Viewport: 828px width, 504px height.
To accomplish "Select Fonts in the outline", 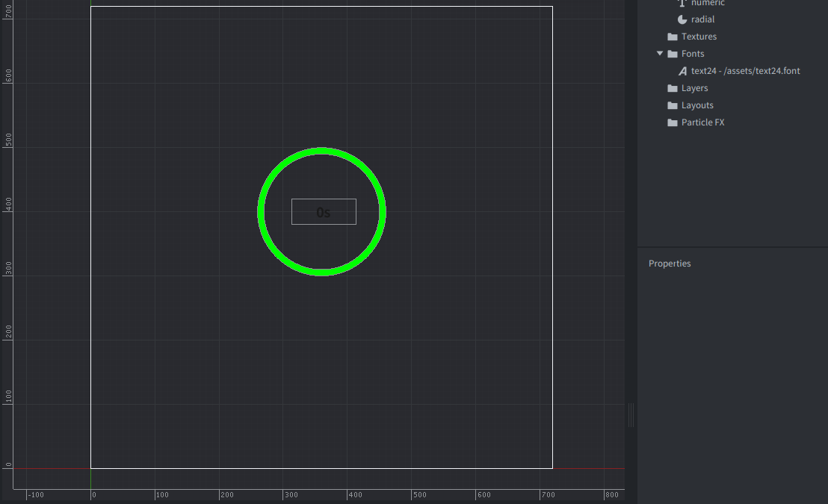I will coord(692,54).
